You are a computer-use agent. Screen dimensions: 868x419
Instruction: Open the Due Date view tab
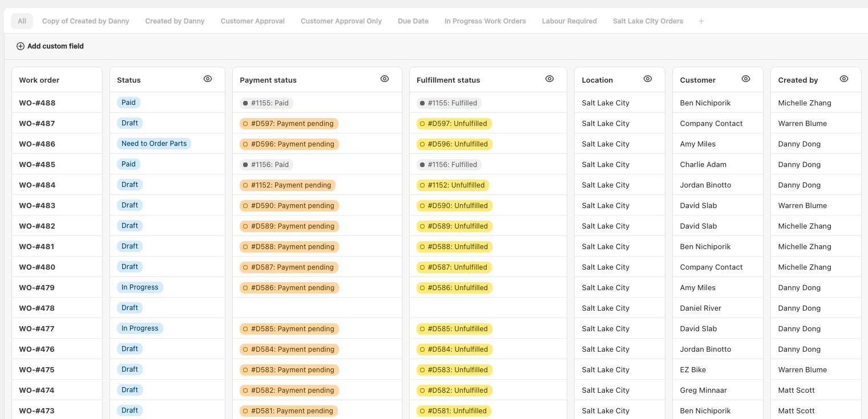(413, 21)
